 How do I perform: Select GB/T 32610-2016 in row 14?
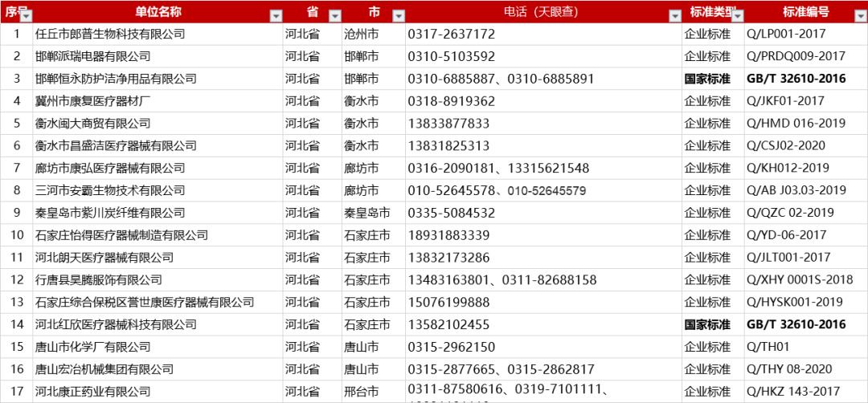(x=806, y=324)
